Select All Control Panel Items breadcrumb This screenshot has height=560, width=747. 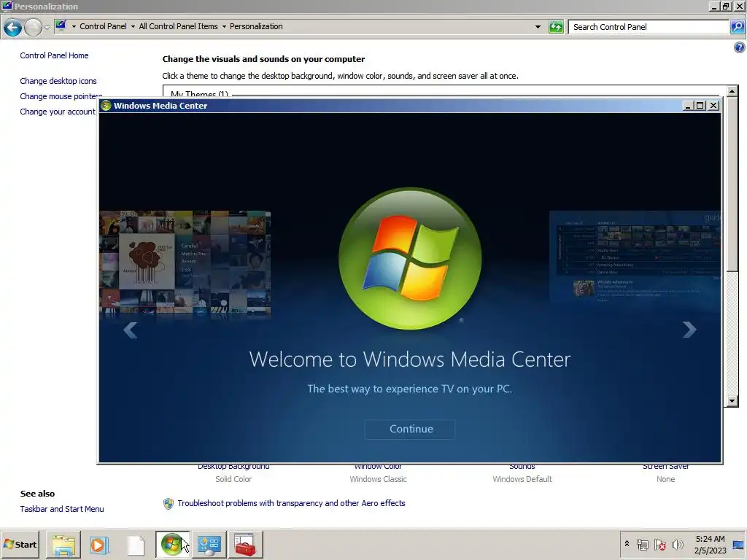(178, 27)
